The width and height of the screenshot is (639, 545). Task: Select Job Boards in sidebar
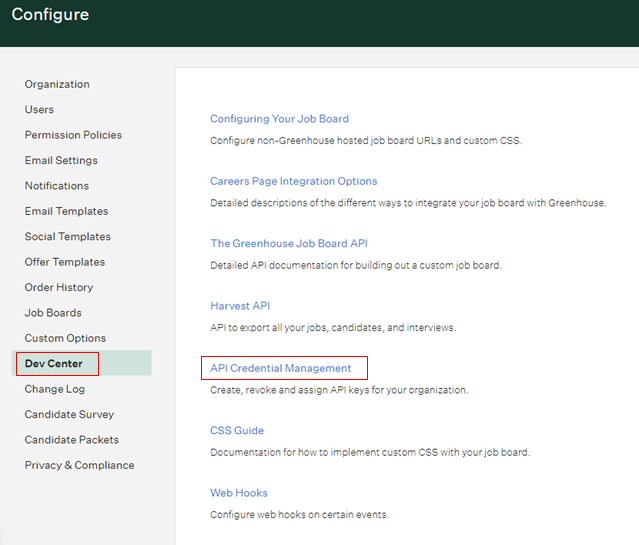tap(53, 313)
